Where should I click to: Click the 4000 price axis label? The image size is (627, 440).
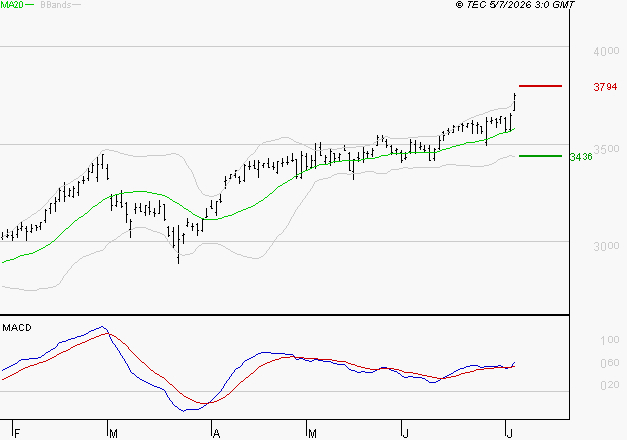tap(606, 51)
